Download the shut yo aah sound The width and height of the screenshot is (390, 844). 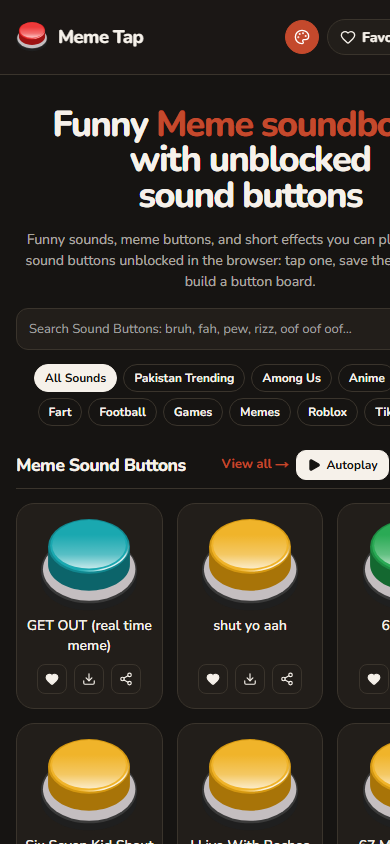pyautogui.click(x=250, y=679)
